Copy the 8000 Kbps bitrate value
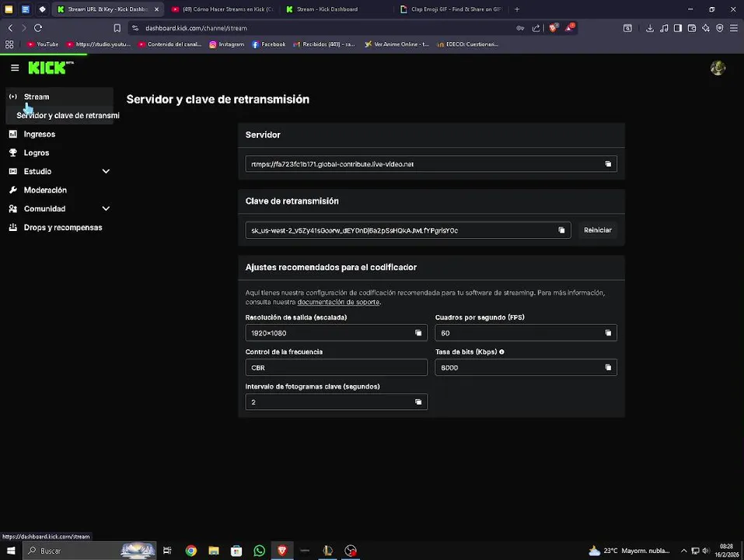The width and height of the screenshot is (744, 560). coord(608,367)
